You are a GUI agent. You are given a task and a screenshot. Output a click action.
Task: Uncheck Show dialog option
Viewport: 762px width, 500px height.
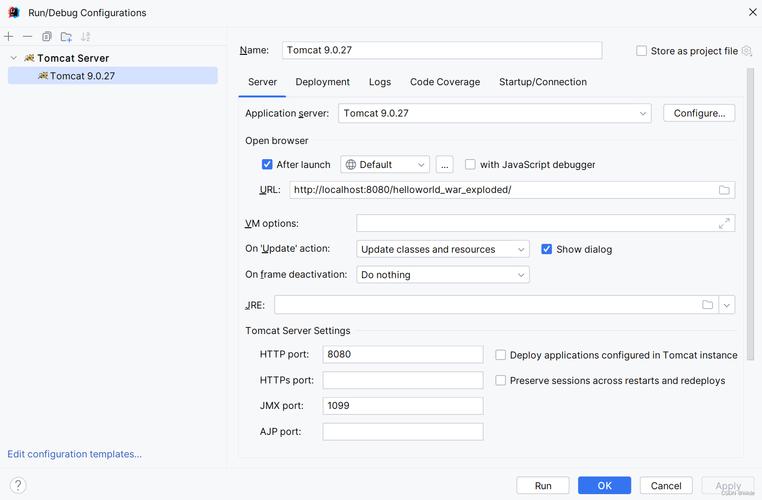(546, 249)
